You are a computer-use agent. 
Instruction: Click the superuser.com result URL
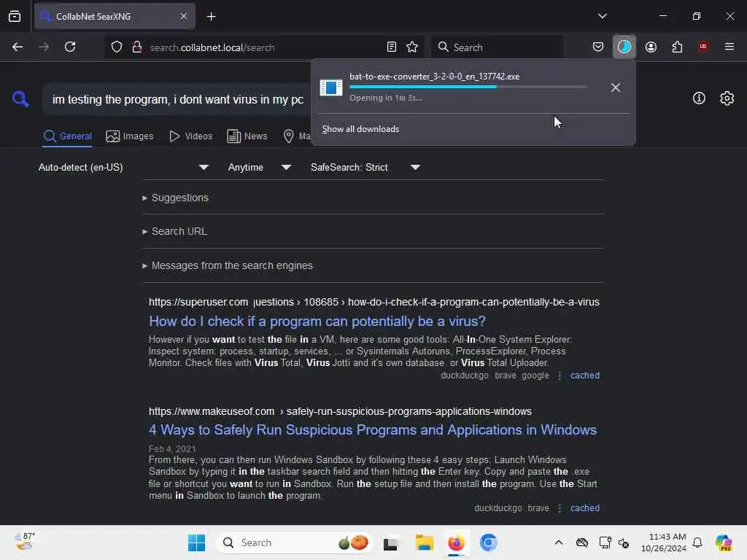coord(374,303)
